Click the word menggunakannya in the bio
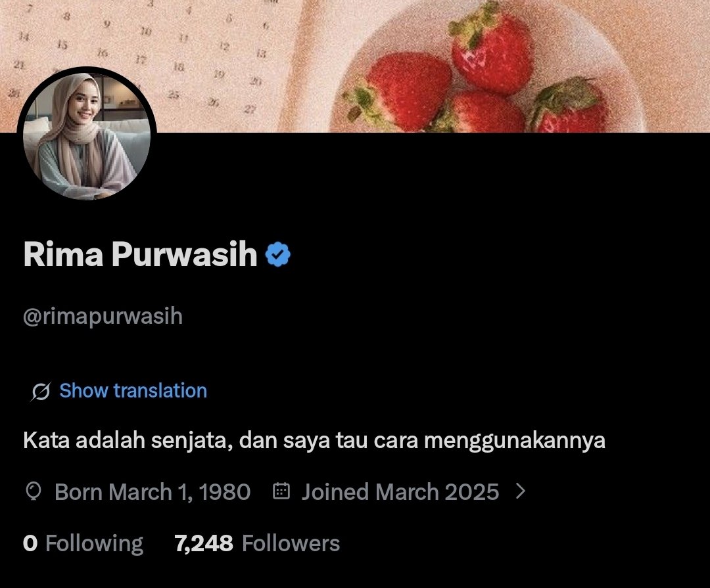The image size is (710, 588). pos(514,441)
